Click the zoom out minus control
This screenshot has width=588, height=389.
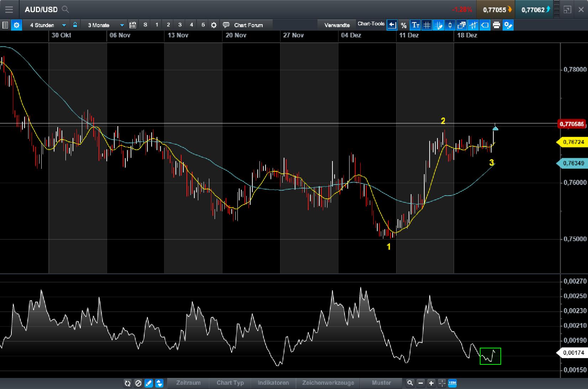point(421,384)
